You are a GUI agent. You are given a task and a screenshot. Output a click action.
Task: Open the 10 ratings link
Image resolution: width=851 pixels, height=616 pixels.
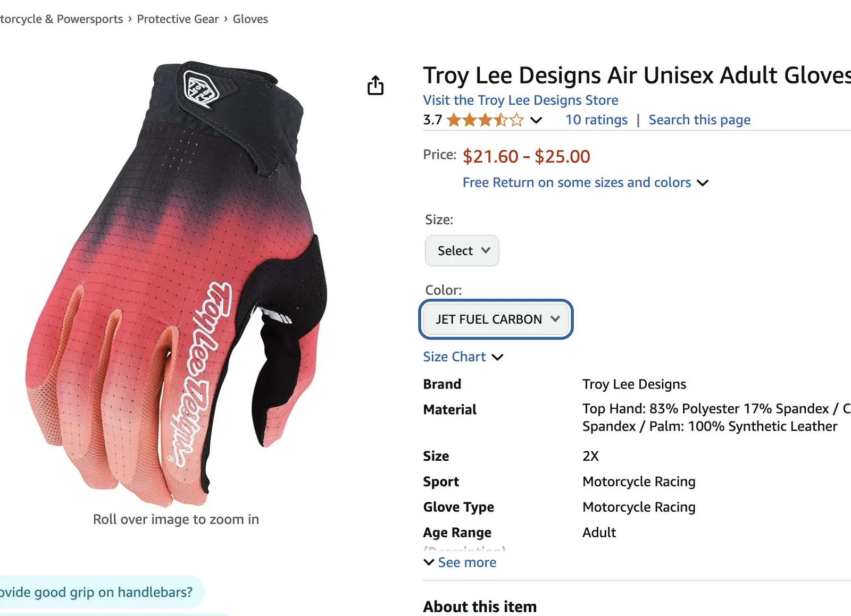(x=596, y=120)
